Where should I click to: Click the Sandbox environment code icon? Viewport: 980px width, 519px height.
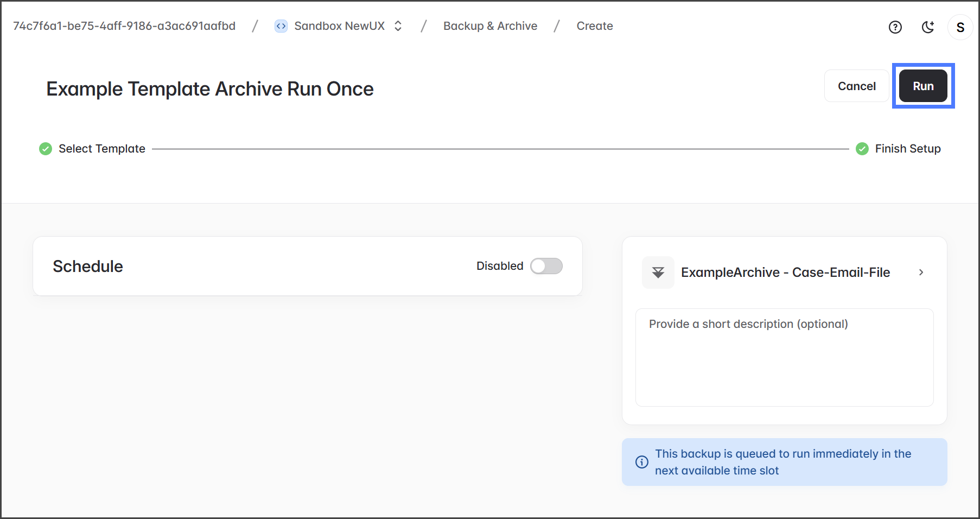tap(281, 26)
